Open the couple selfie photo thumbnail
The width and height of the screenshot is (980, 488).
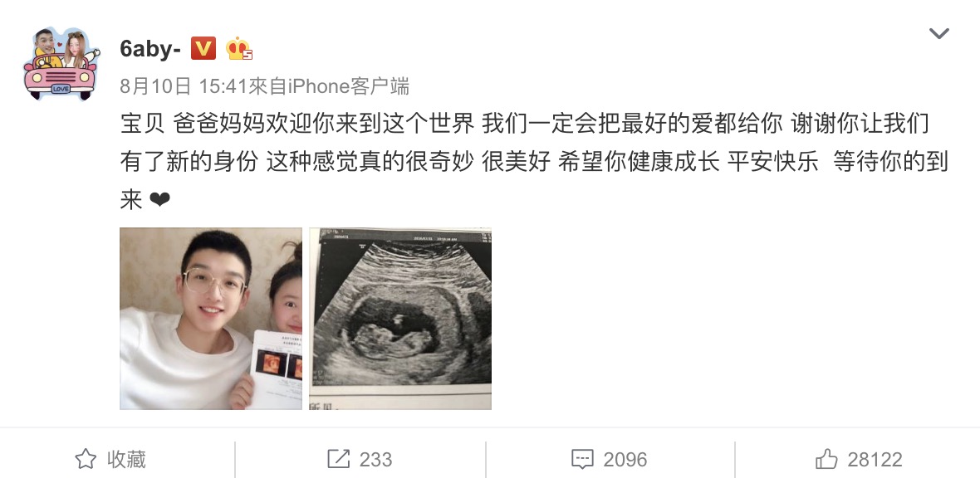(x=211, y=319)
